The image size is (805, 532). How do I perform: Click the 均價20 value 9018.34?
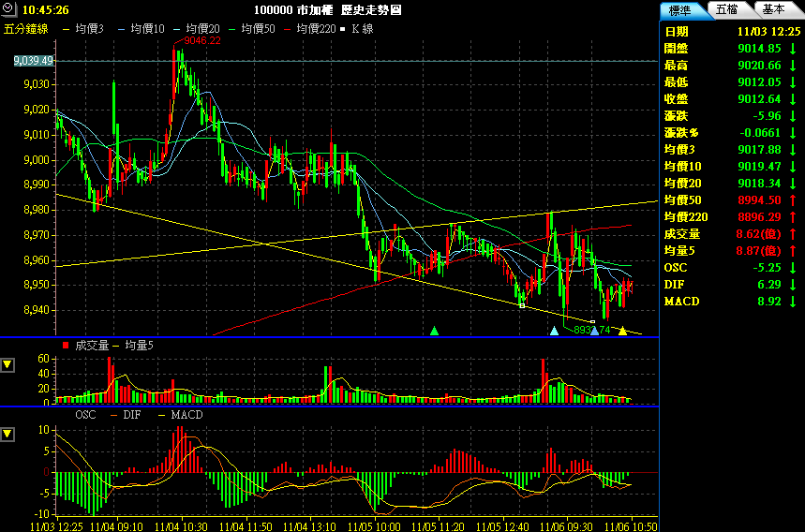(759, 184)
